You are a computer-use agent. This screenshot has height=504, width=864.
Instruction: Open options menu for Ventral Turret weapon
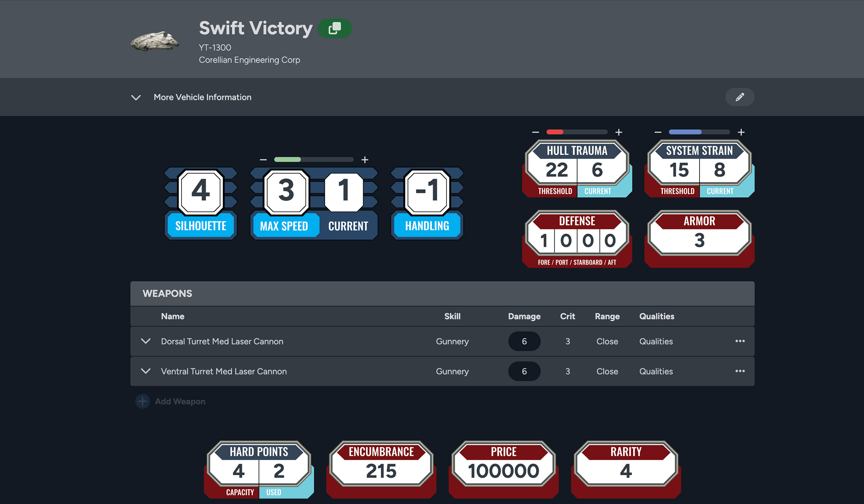[x=740, y=371]
